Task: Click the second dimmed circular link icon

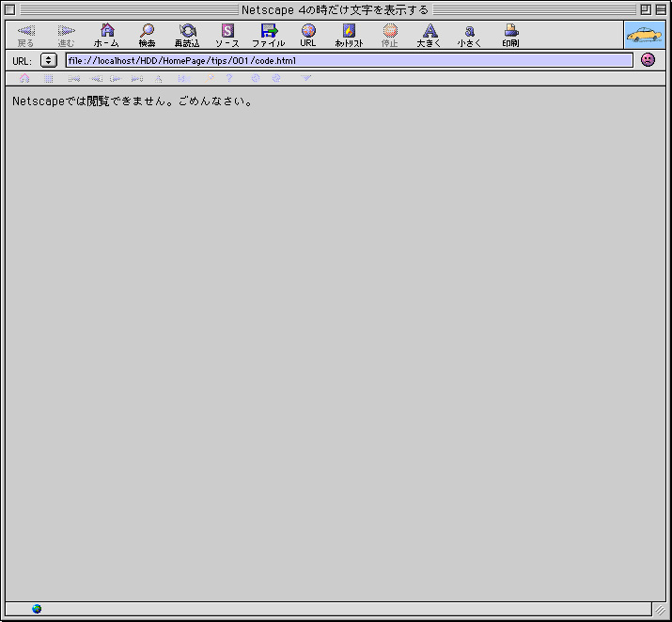Action: click(276, 78)
